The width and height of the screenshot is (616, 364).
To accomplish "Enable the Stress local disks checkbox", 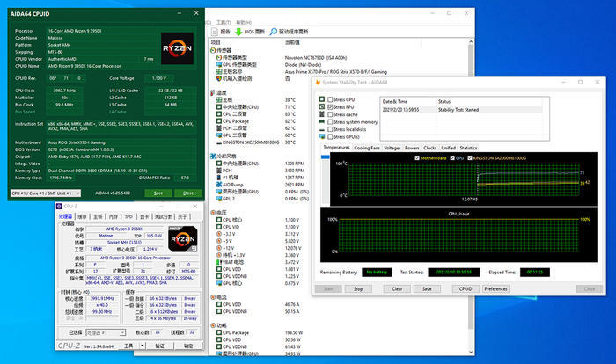I will (330, 129).
